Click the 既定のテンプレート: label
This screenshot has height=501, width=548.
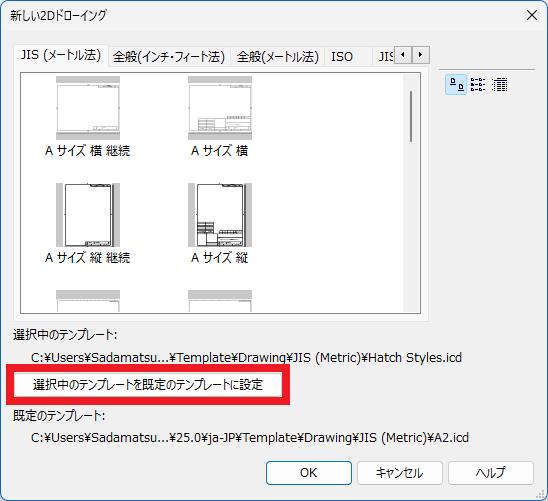pyautogui.click(x=59, y=416)
